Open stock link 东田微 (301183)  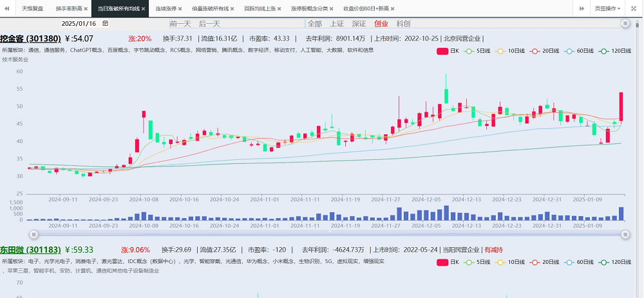pyautogui.click(x=30, y=250)
